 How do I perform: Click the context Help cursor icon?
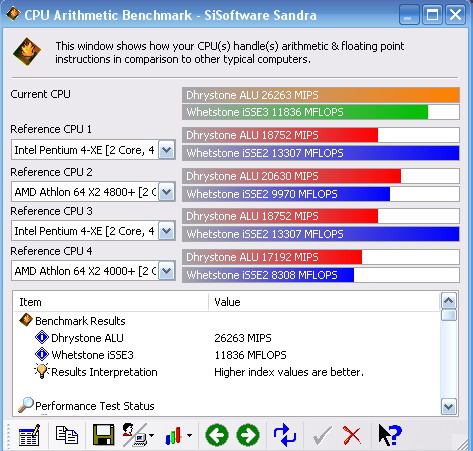tap(390, 435)
